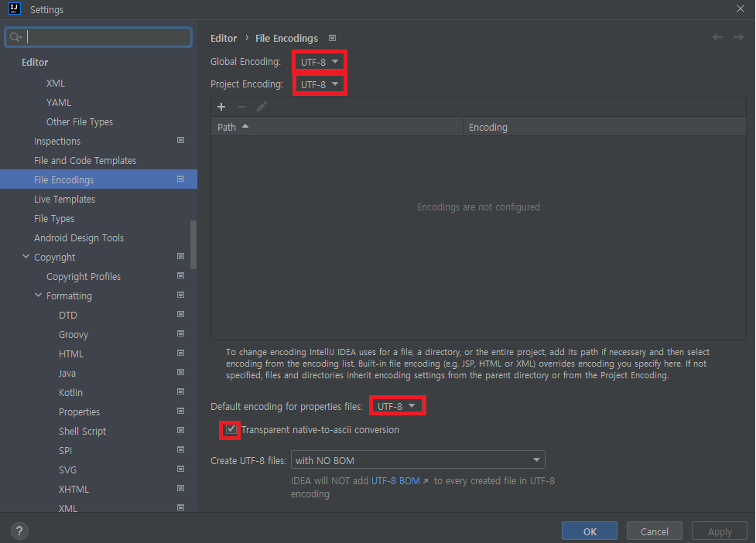
Task: Select Java under Formatting
Action: pyautogui.click(x=67, y=373)
